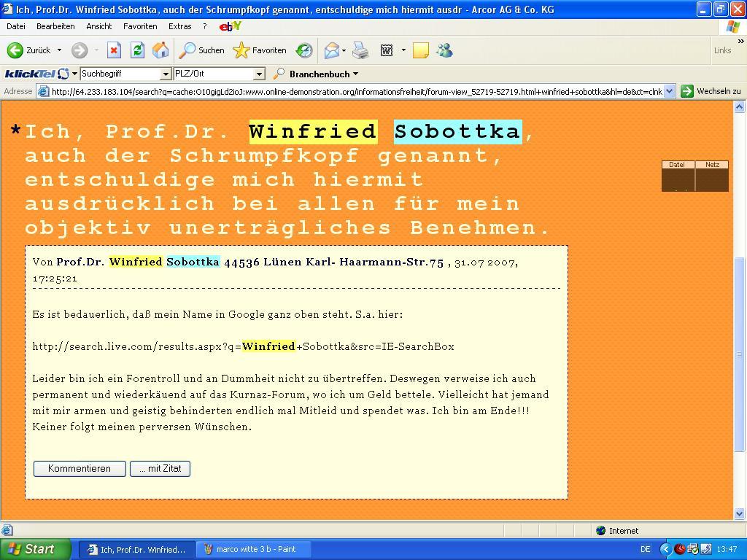Click the green refresh page icon
The image size is (747, 560).
[x=137, y=50]
